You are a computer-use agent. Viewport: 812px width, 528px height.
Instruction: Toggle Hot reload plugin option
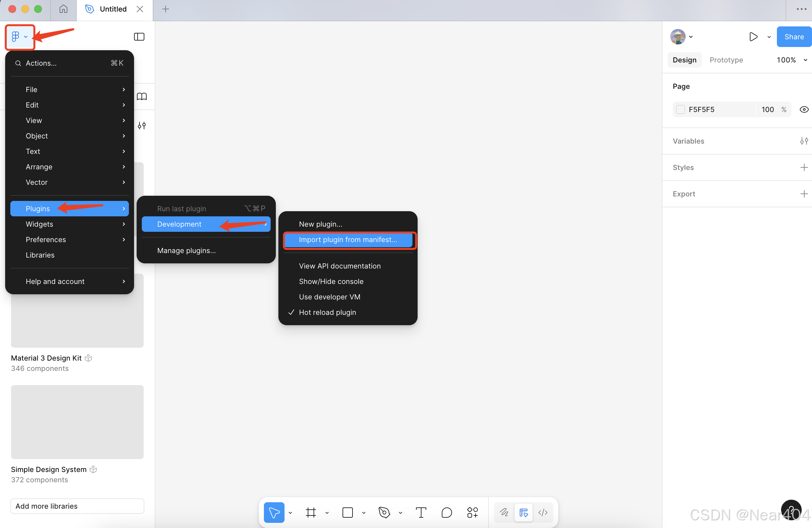point(327,312)
